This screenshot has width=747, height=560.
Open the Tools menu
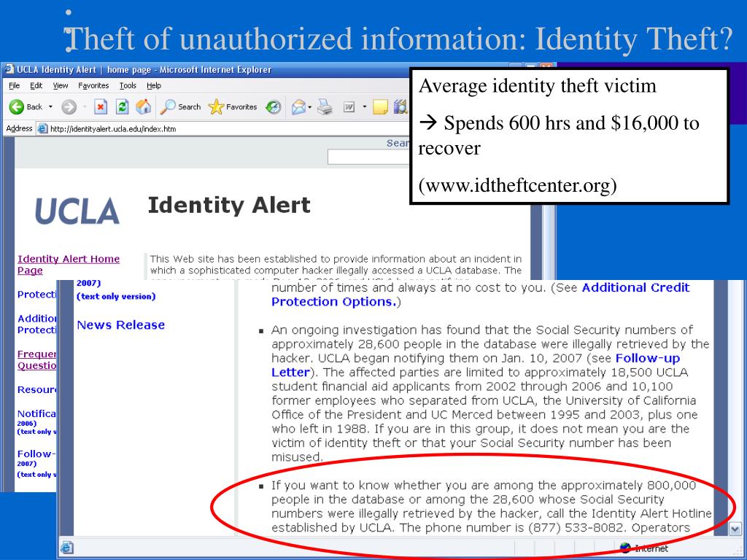(128, 86)
